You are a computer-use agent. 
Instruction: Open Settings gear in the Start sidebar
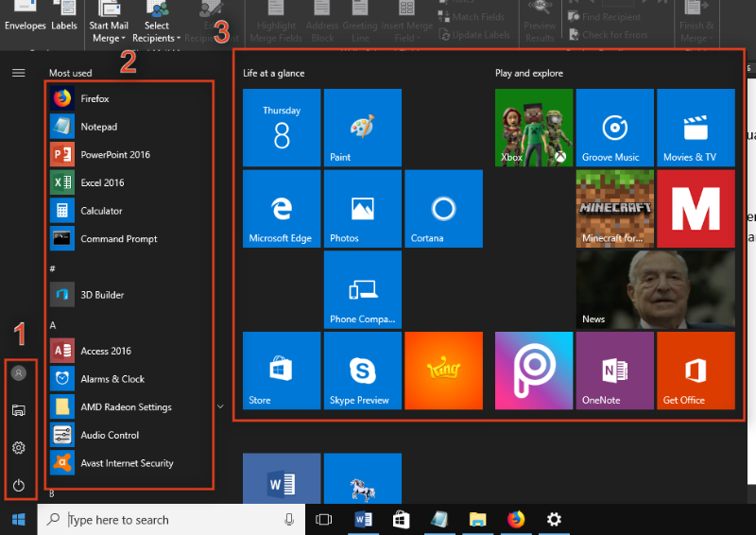point(19,448)
